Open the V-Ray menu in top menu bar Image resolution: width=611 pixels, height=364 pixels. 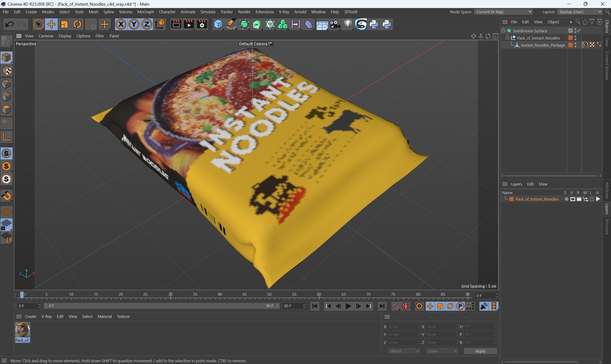(x=284, y=12)
